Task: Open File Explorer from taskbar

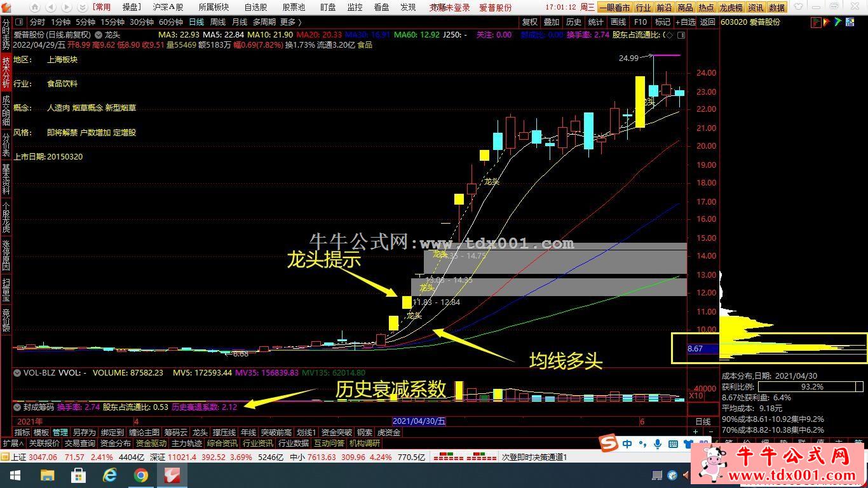Action: pos(47,475)
